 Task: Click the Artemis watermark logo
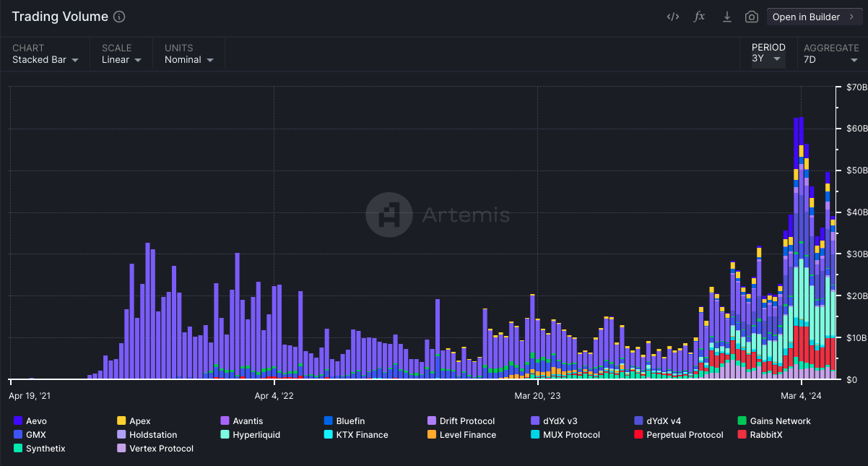(389, 215)
